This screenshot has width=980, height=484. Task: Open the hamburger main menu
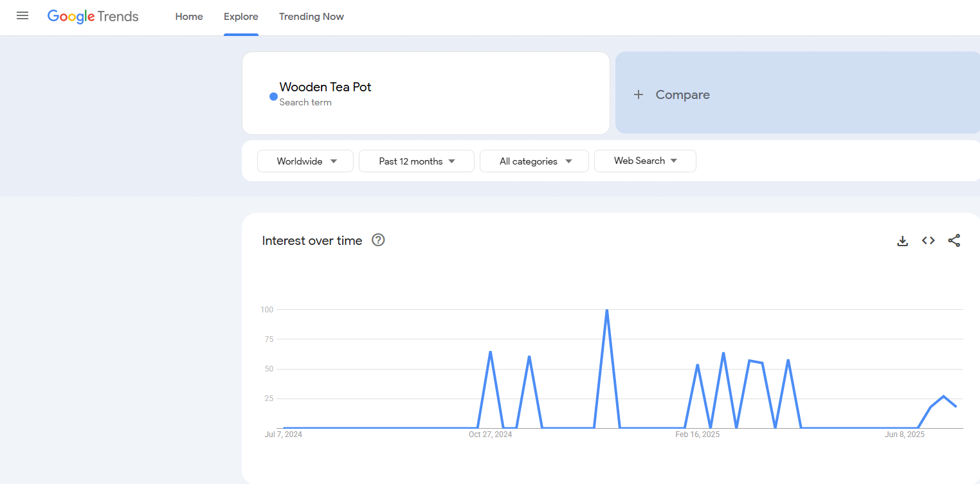[x=23, y=16]
